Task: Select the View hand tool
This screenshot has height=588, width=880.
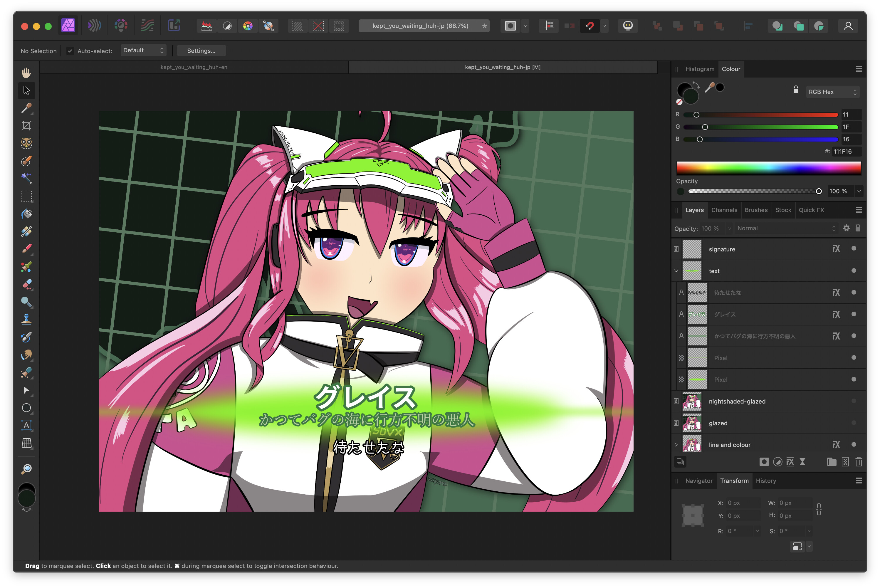Action: point(26,73)
